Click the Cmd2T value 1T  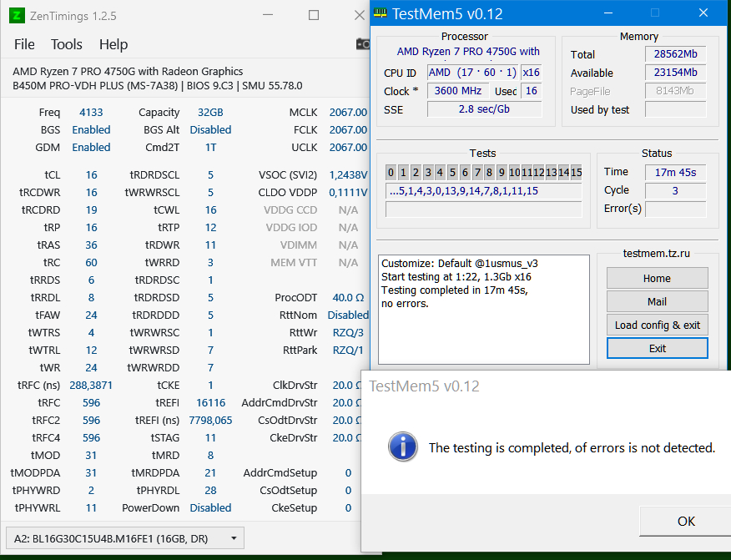210,148
